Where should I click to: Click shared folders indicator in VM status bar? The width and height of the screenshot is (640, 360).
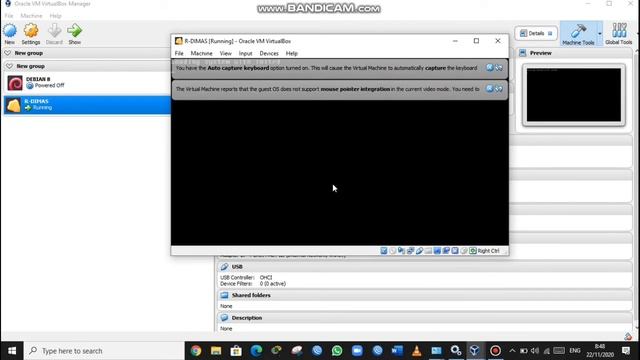point(428,251)
